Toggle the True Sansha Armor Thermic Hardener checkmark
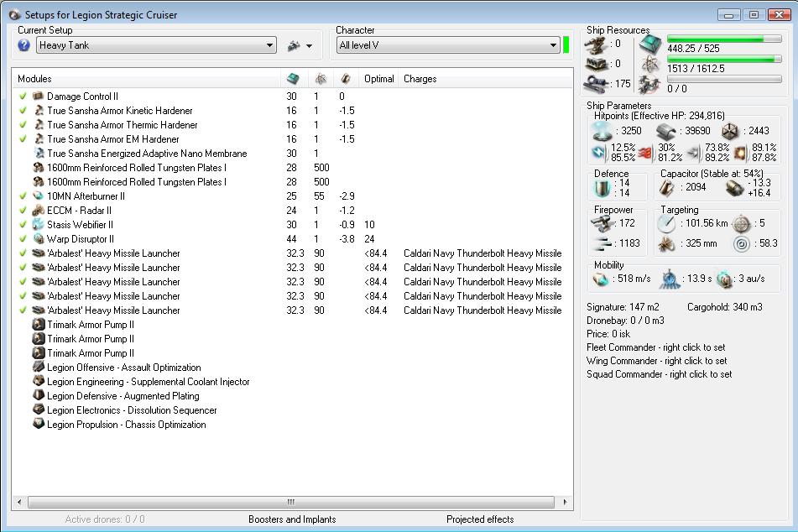798x532 pixels. click(x=23, y=124)
